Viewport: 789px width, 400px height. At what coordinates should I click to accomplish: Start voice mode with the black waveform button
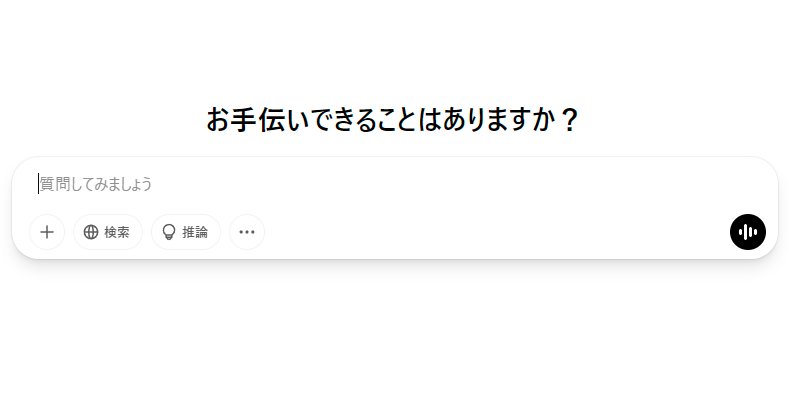(x=748, y=232)
